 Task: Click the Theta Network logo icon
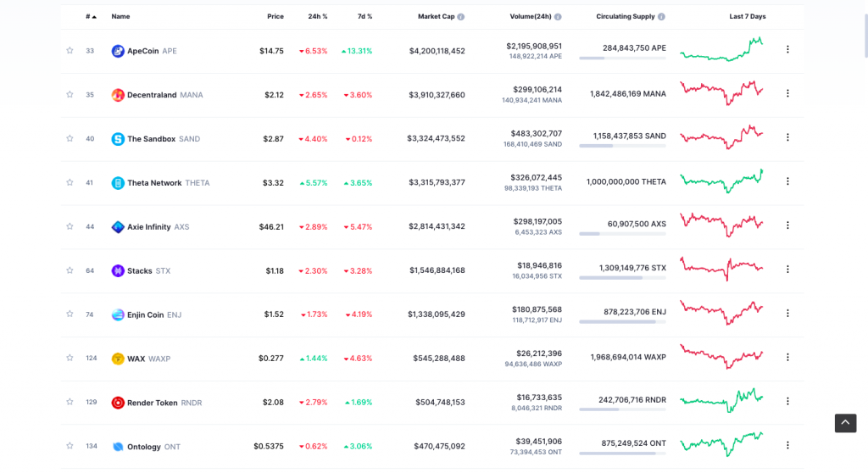pyautogui.click(x=118, y=183)
